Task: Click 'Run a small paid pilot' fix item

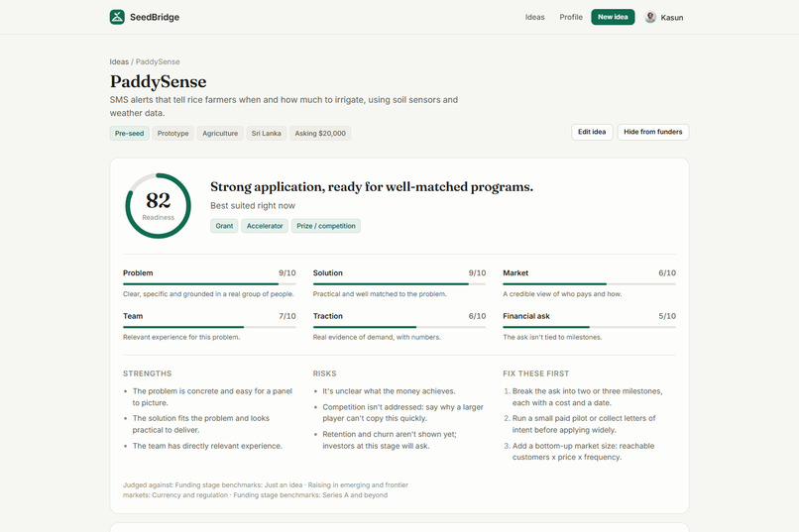Action: [x=584, y=424]
